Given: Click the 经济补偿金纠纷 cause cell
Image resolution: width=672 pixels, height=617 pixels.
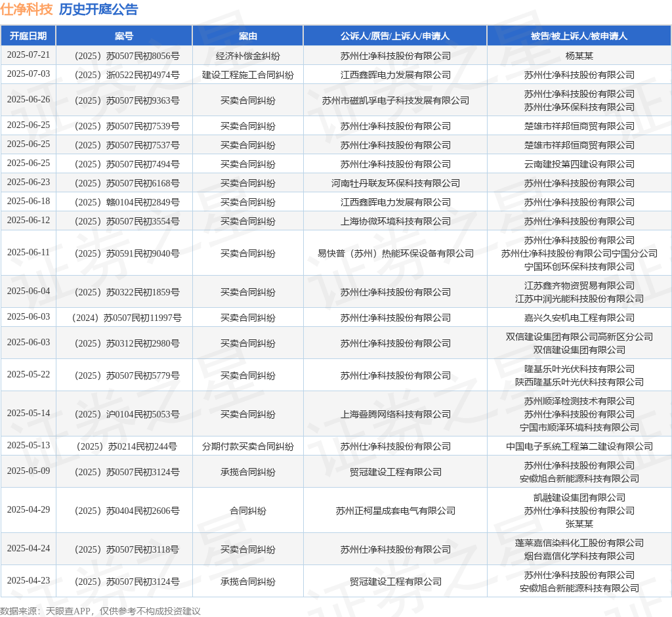Looking at the screenshot, I should pyautogui.click(x=247, y=56).
